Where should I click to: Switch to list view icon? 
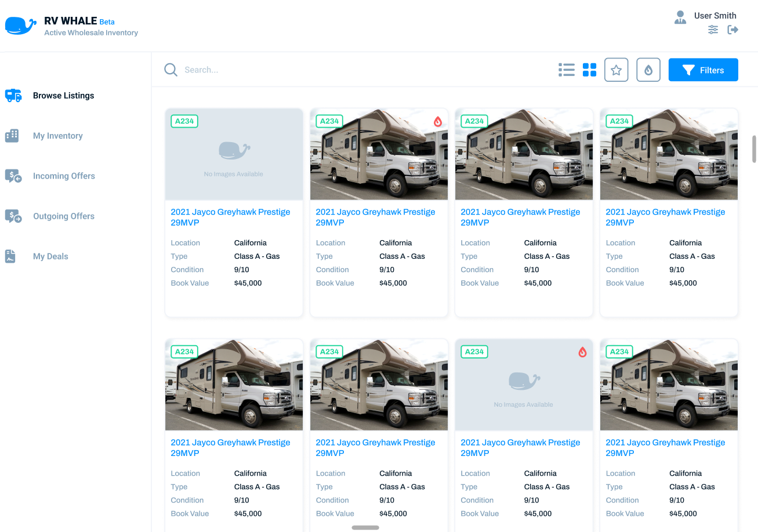[567, 70]
